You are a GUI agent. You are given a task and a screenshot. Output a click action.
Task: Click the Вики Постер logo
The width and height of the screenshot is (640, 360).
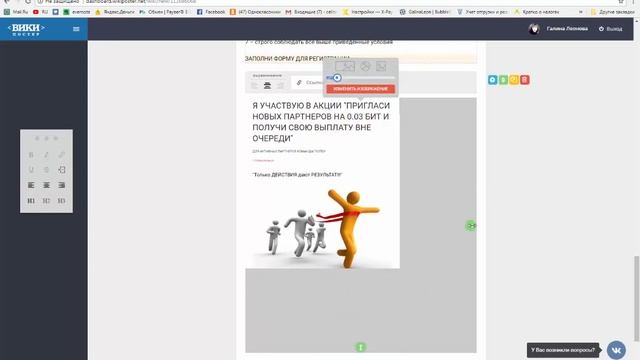click(x=26, y=29)
